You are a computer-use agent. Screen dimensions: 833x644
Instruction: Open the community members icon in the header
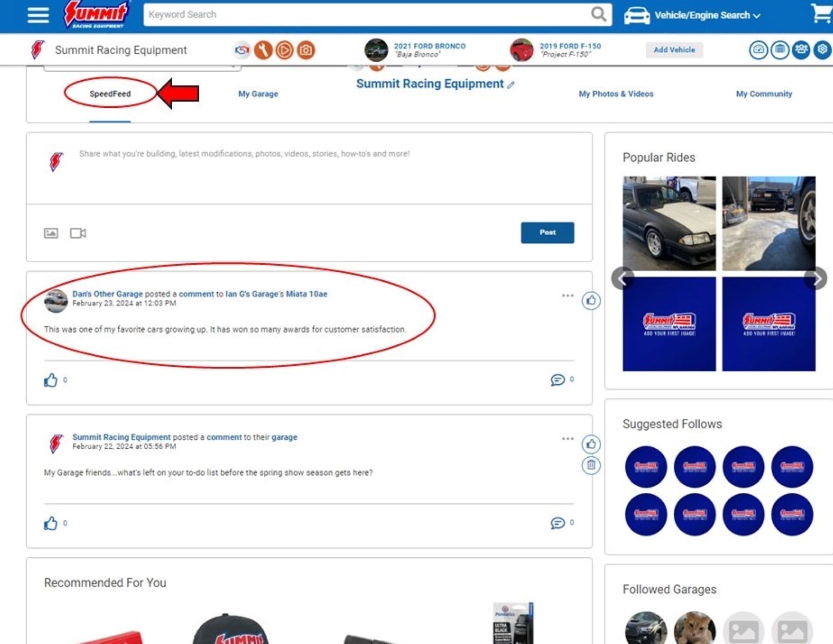click(801, 50)
